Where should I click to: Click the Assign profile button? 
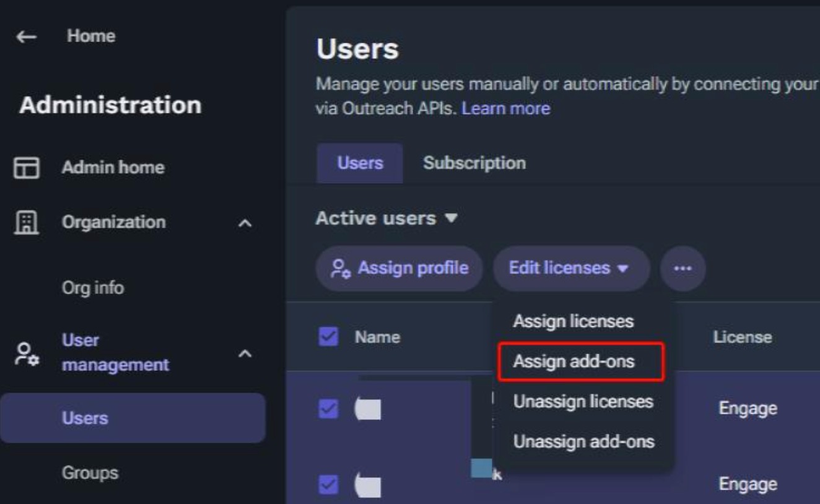[399, 269]
